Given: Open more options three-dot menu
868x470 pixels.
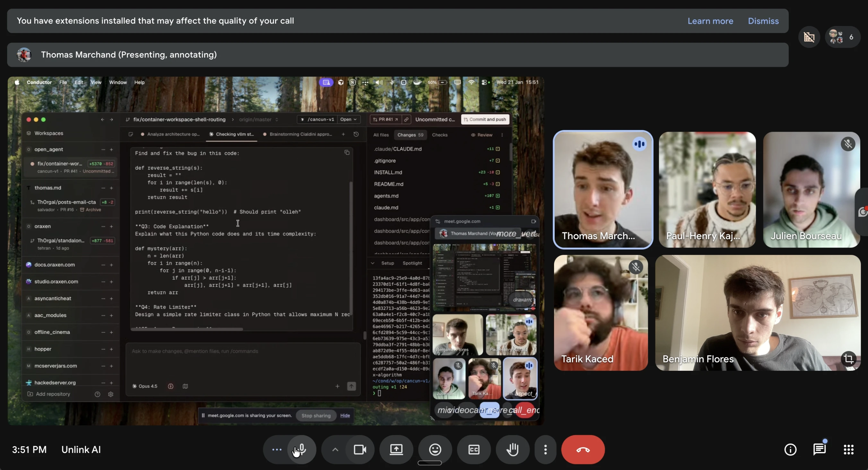Looking at the screenshot, I should pyautogui.click(x=545, y=449).
